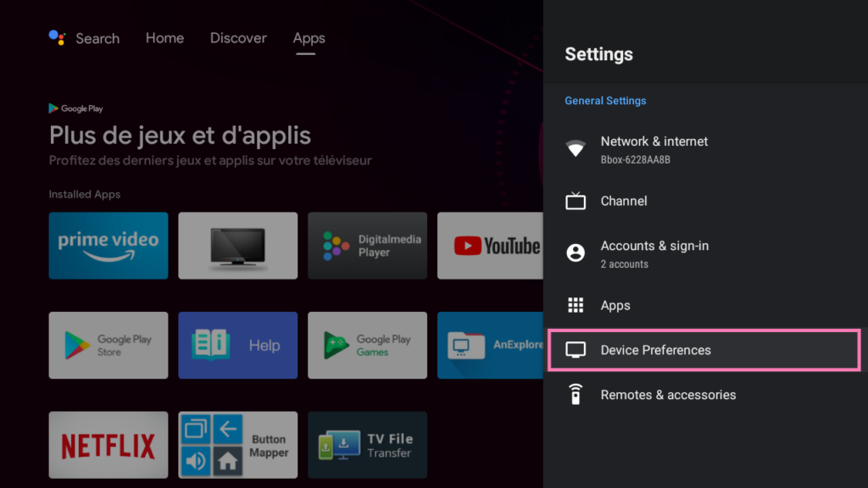868x488 pixels.
Task: Click the Search label
Action: [97, 38]
